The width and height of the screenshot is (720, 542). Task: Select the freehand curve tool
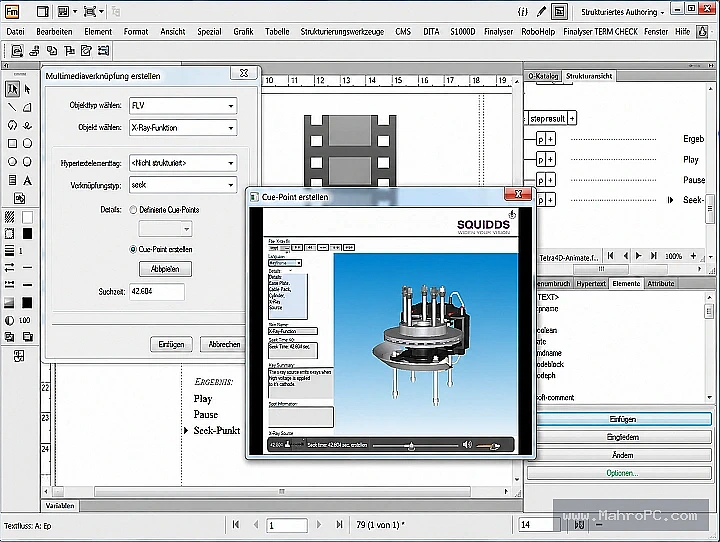pos(28,125)
